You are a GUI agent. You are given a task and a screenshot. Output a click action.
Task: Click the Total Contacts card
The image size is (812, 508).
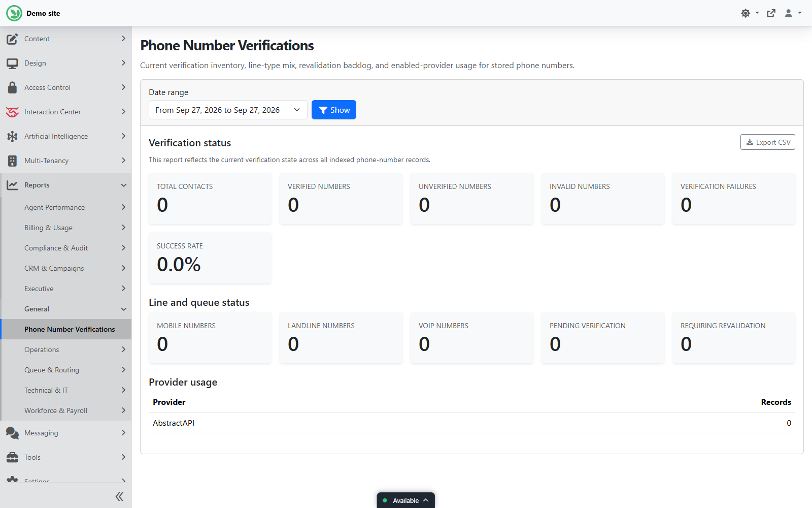point(210,199)
